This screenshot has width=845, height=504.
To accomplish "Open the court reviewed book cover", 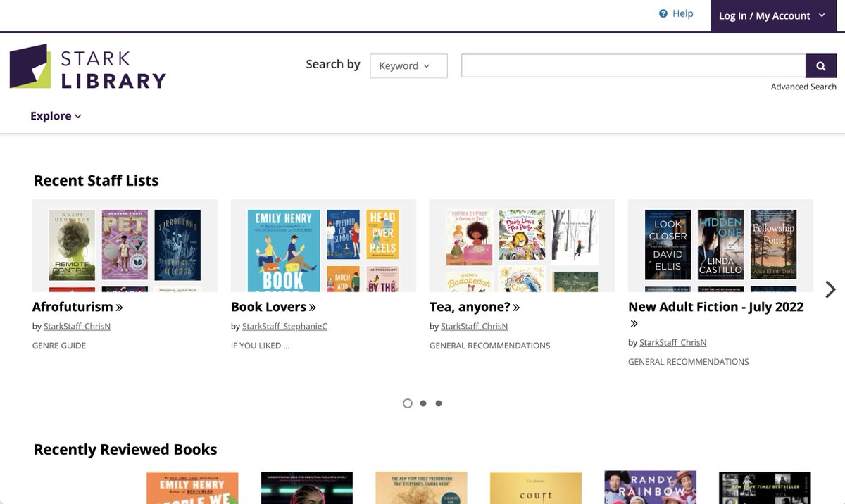I will [x=536, y=488].
